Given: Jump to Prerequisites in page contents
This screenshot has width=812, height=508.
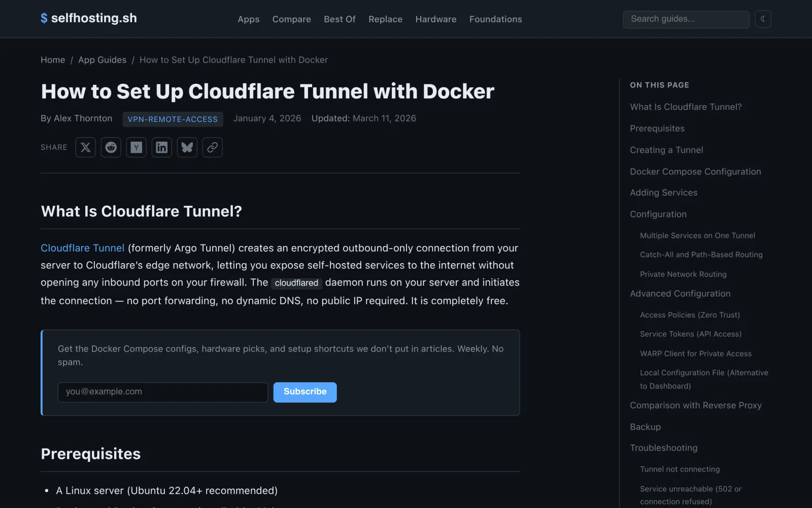Looking at the screenshot, I should click(657, 129).
